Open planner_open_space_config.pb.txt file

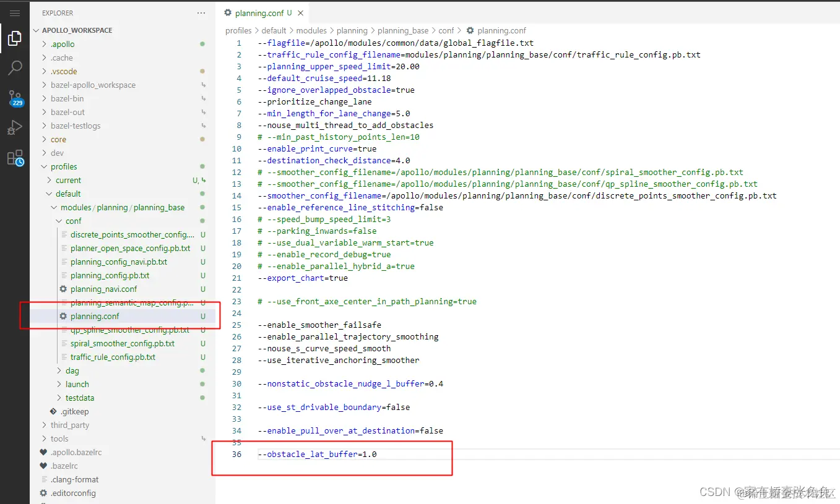(131, 248)
